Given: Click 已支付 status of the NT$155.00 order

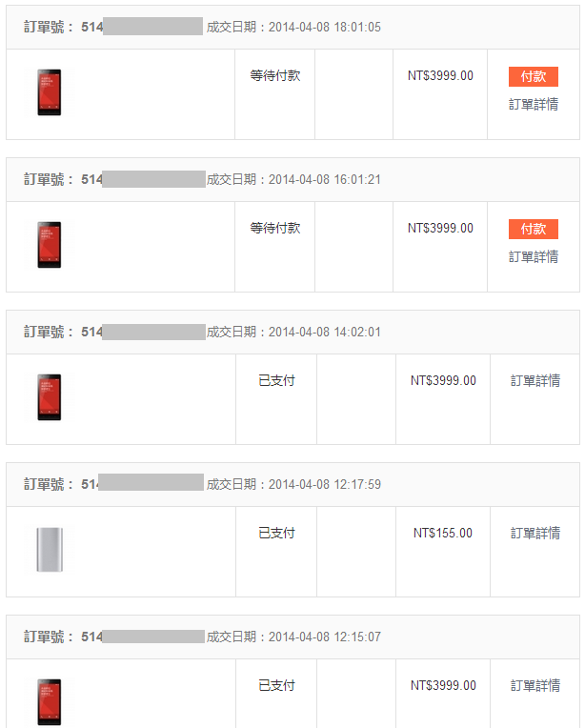Looking at the screenshot, I should click(276, 533).
